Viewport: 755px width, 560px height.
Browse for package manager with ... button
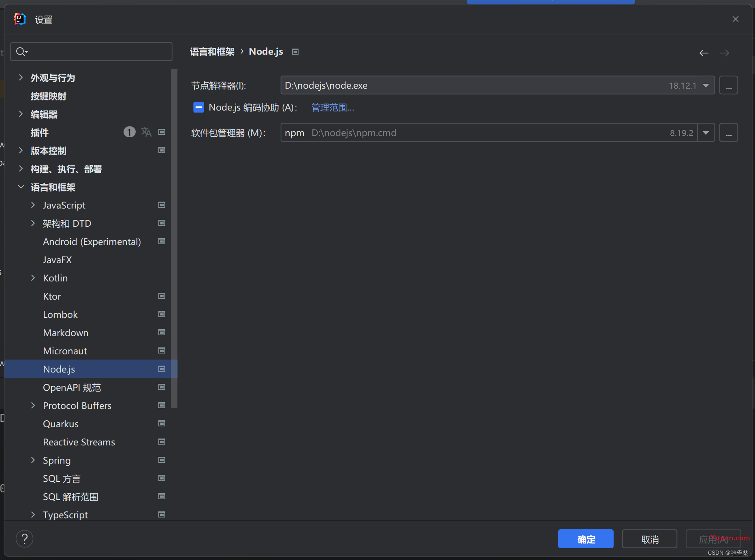pos(729,133)
